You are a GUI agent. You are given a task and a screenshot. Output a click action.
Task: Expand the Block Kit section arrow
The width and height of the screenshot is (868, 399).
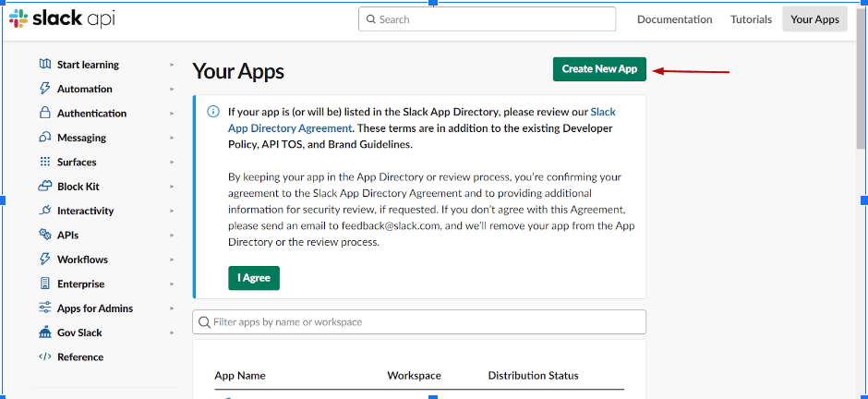(172, 187)
